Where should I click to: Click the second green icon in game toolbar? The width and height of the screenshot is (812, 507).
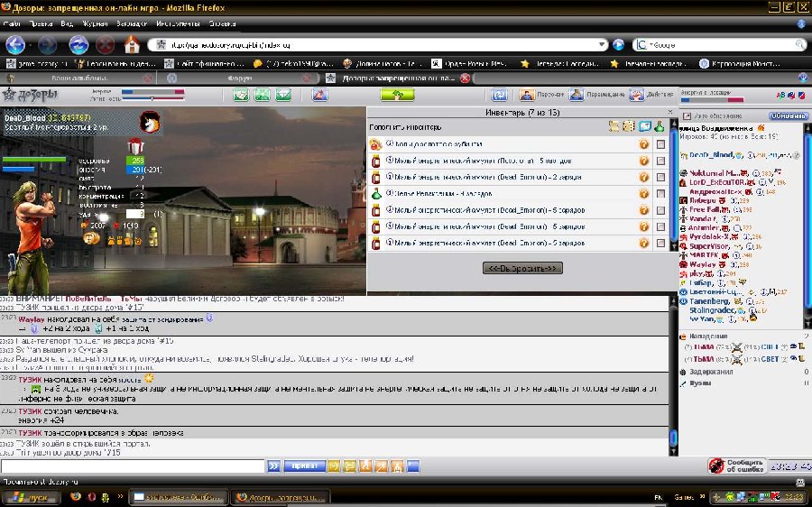pyautogui.click(x=262, y=95)
